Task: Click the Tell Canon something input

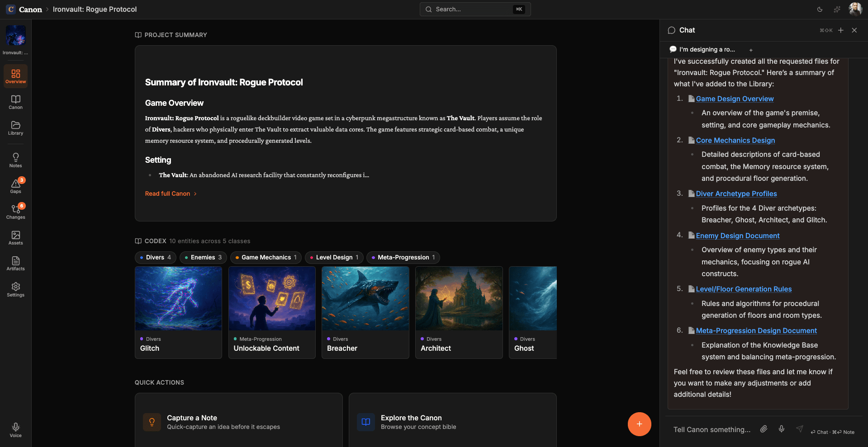Action: [712, 429]
